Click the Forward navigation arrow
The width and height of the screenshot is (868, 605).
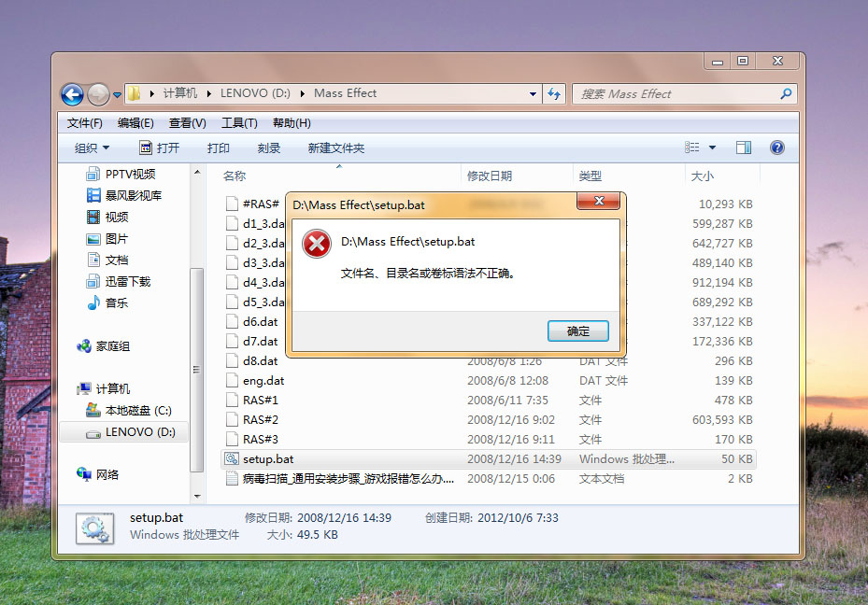98,94
